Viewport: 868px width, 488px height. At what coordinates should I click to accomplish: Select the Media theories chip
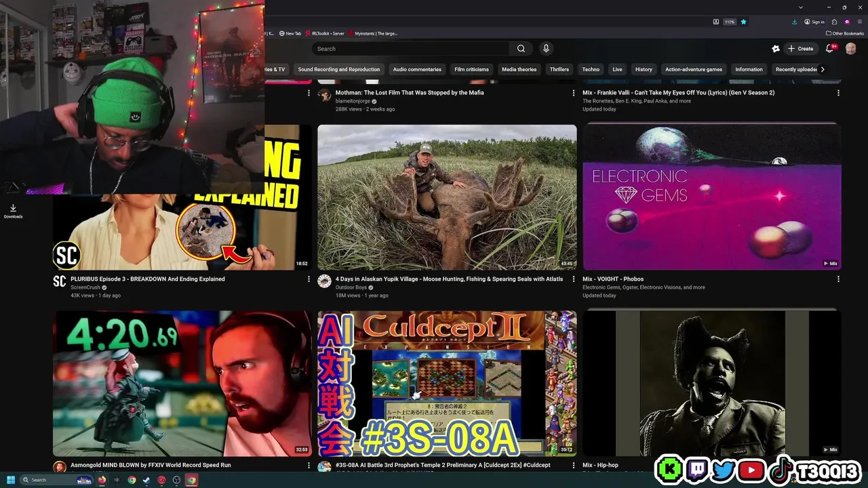click(x=519, y=69)
